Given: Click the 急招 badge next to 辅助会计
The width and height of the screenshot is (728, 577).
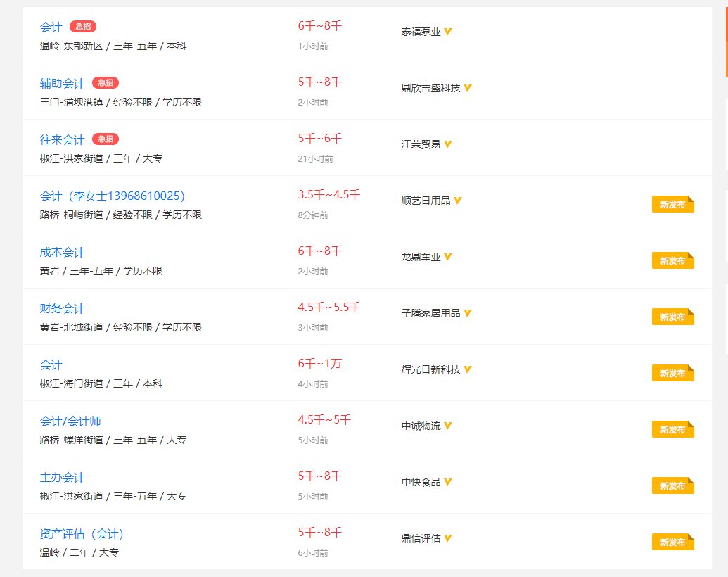Looking at the screenshot, I should (106, 83).
